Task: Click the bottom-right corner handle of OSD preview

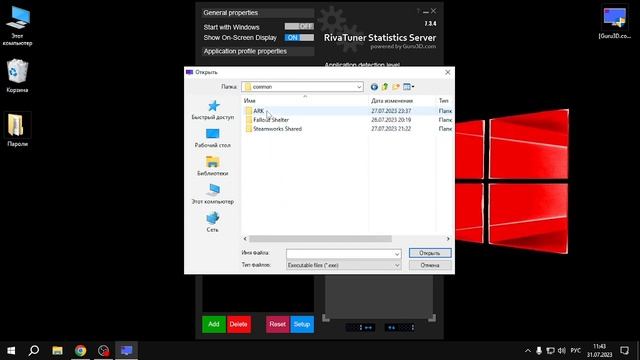Action: pyautogui.click(x=432, y=318)
